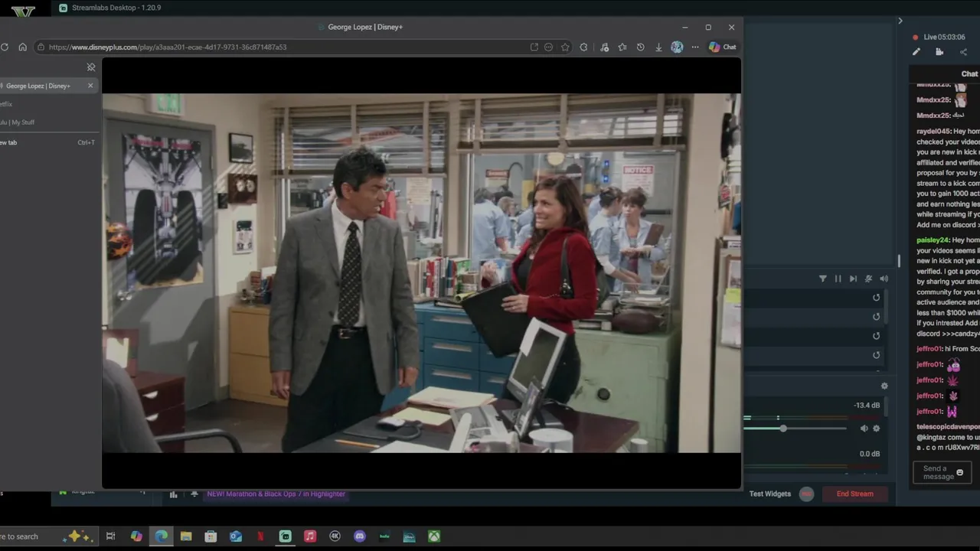Click the share icon under Live timer
Screen dimensions: 980x551
963,52
